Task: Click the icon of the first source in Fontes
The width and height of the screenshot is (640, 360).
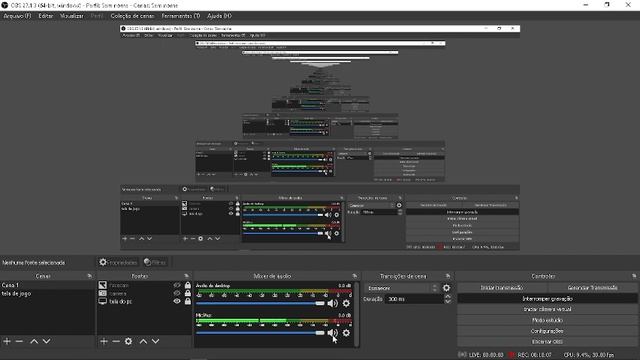Action: point(102,285)
